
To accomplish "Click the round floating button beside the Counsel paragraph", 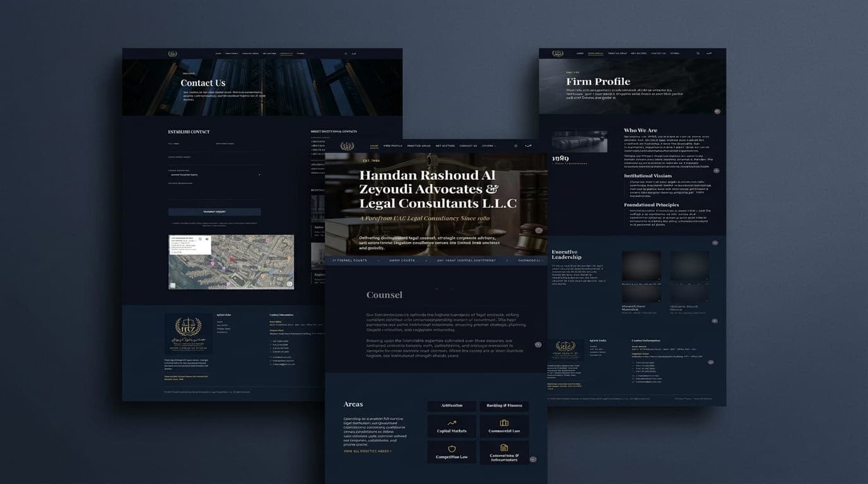I will coord(538,345).
